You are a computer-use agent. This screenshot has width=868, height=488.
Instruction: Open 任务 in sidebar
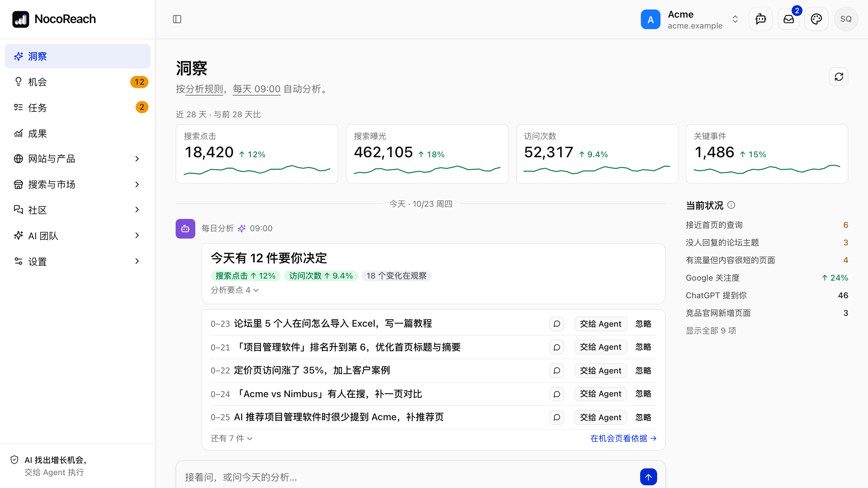coord(78,108)
